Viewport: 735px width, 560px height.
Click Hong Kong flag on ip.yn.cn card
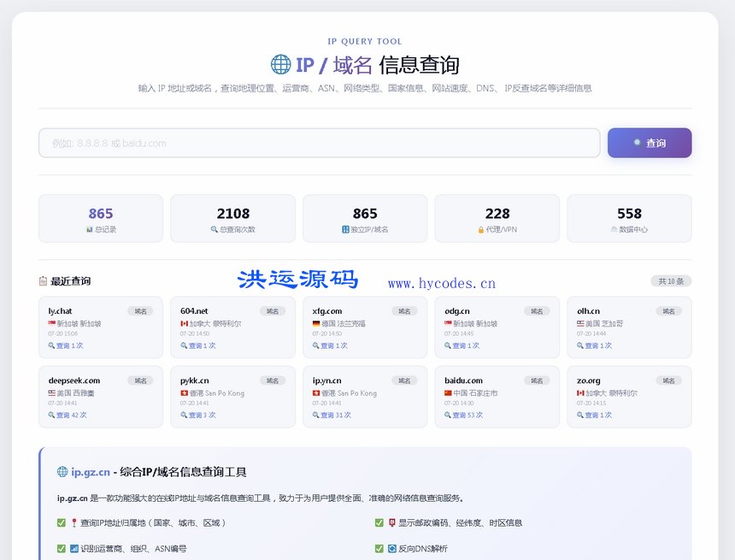(x=316, y=393)
